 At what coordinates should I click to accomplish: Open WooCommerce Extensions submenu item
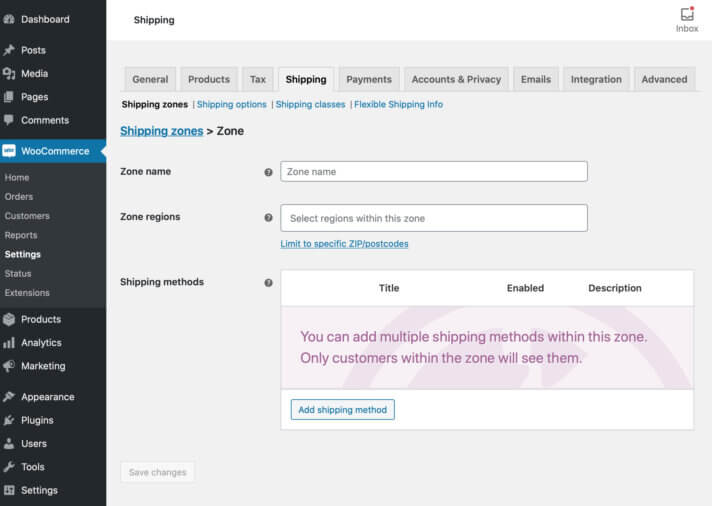point(27,293)
